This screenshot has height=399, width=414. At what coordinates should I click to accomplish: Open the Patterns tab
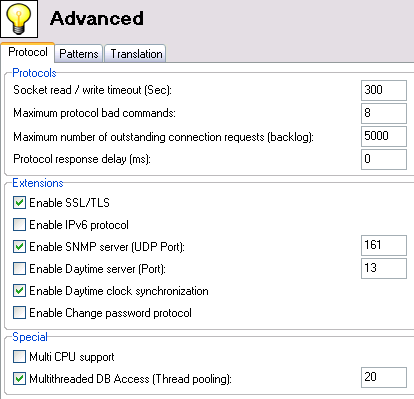pyautogui.click(x=79, y=54)
